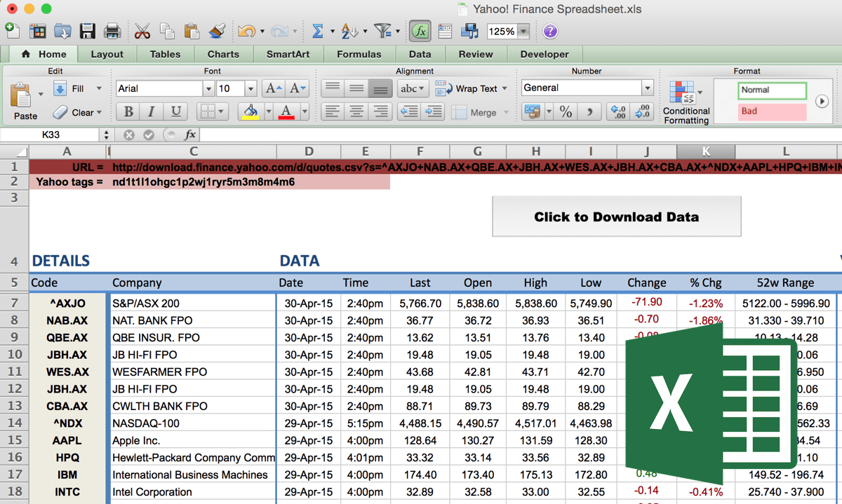Click the yellow fill color bucket

pyautogui.click(x=250, y=111)
